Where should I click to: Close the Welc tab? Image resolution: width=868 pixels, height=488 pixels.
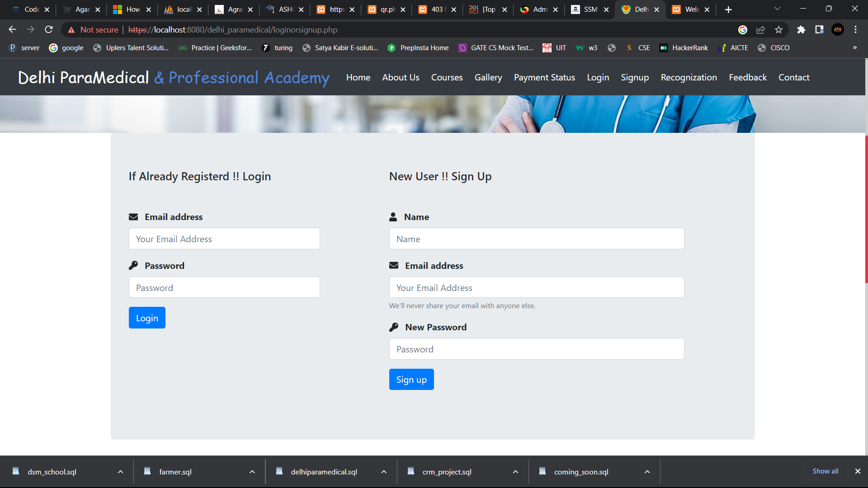click(707, 9)
